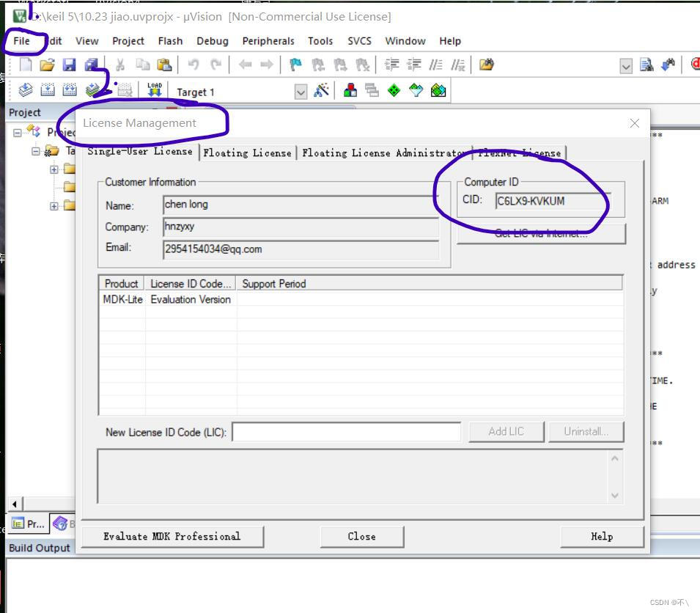Save the current file with the floppy icon
The width and height of the screenshot is (700, 613).
tap(69, 65)
